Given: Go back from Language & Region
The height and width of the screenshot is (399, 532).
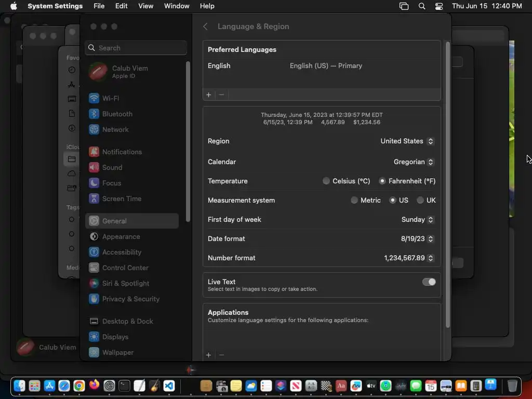Looking at the screenshot, I should tap(205, 26).
